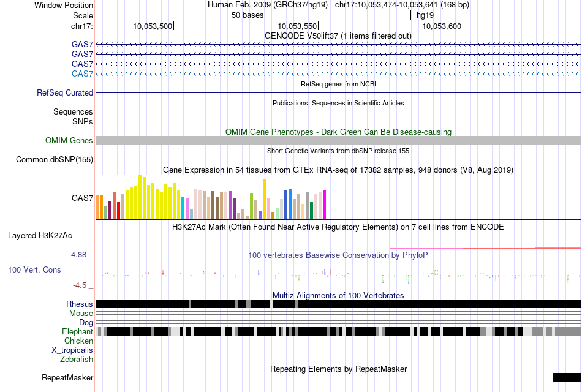Click the -4.5 PhyloP lower limit value
582x392 pixels.
[80, 285]
